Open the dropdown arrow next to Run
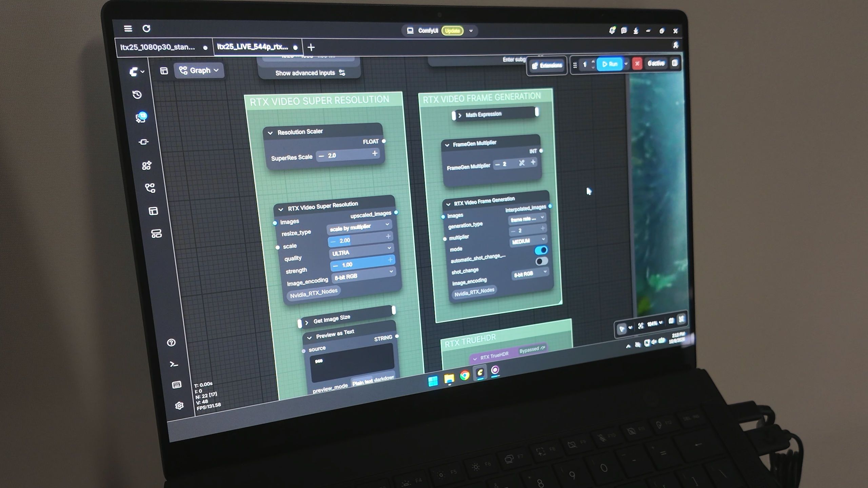 pos(626,63)
